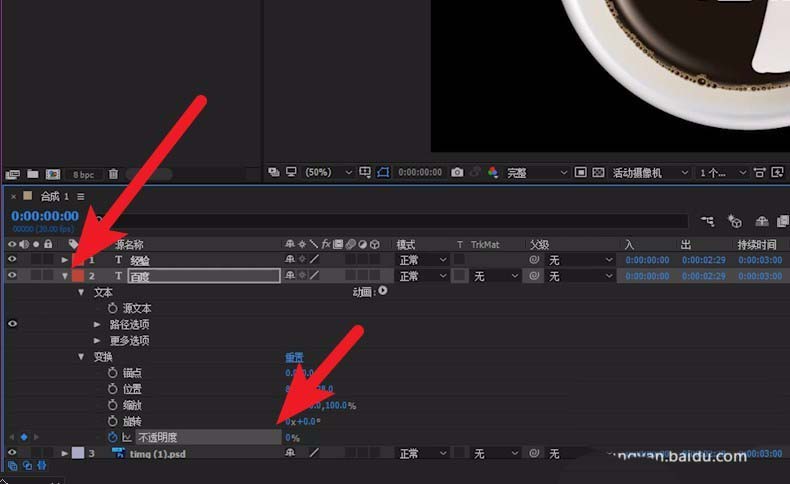Delete selected item with trash icon
Screen dimensions: 790x484
click(113, 174)
